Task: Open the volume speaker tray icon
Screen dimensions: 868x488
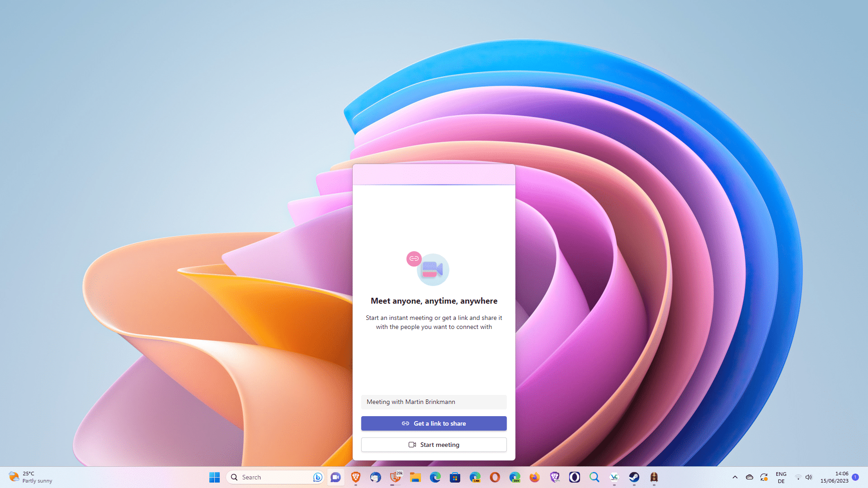Action: 809,477
